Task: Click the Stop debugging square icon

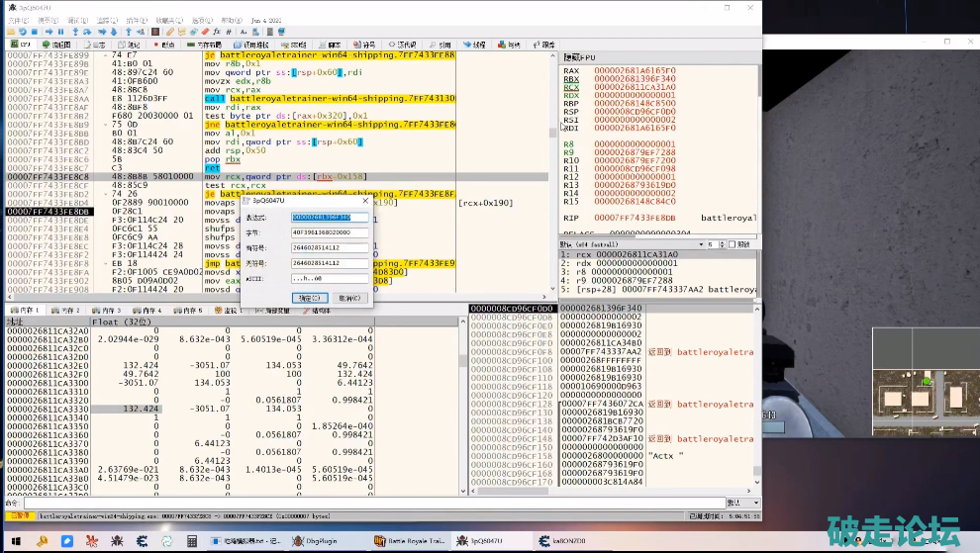Action: pyautogui.click(x=34, y=32)
